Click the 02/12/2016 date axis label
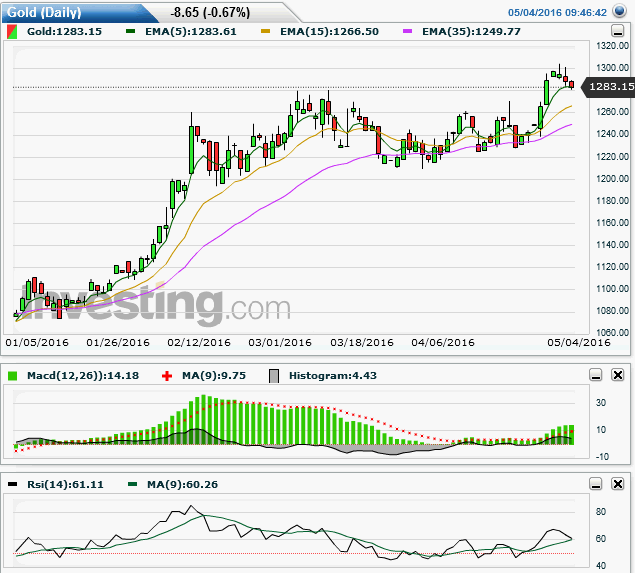Viewport: 635px width, 573px height. tap(199, 343)
